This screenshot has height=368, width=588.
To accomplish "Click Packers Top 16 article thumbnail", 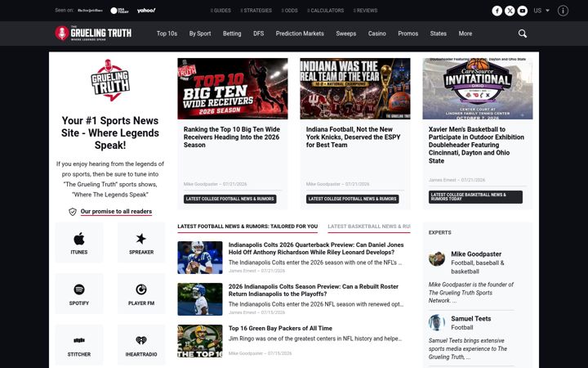I will coord(200,341).
